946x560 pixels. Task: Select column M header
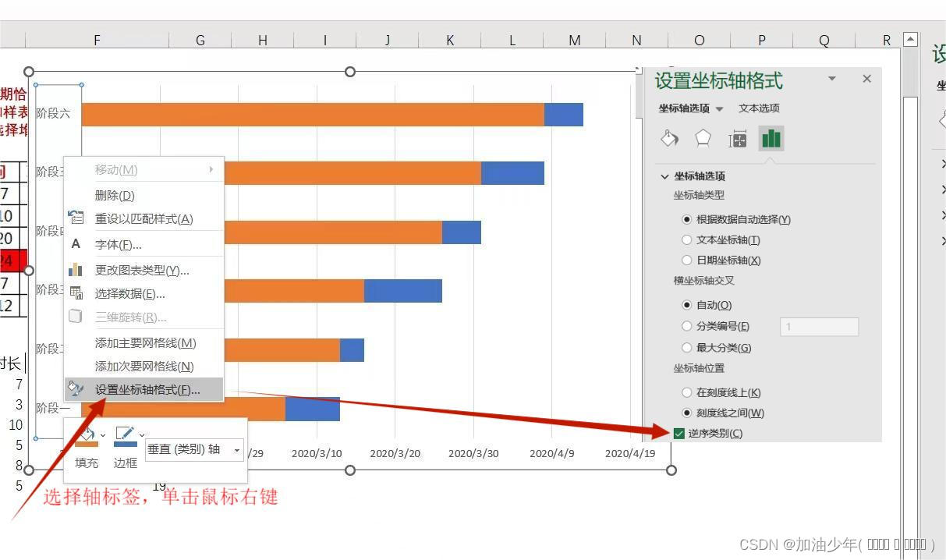point(575,40)
